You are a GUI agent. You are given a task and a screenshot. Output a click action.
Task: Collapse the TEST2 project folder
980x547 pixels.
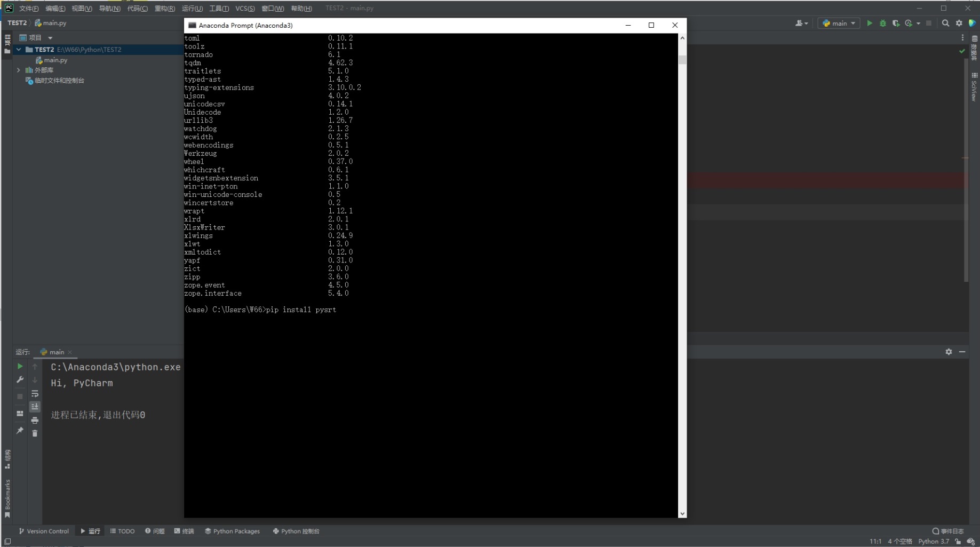point(19,49)
